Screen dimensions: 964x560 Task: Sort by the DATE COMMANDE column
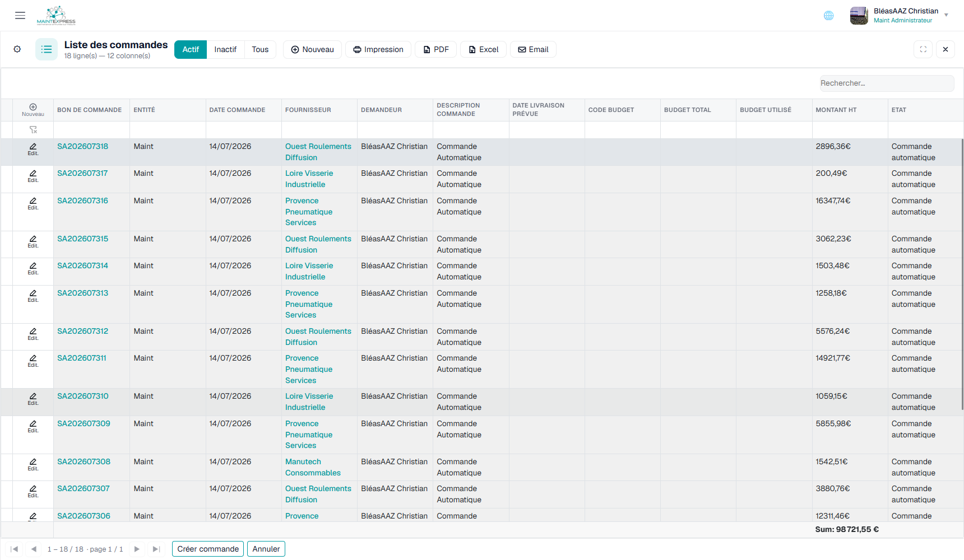[237, 110]
